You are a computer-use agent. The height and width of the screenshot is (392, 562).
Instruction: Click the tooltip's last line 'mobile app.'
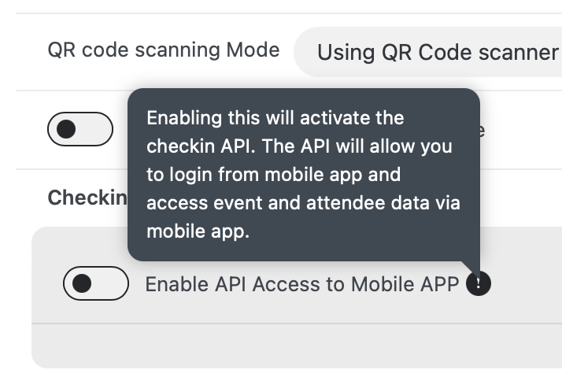(198, 232)
